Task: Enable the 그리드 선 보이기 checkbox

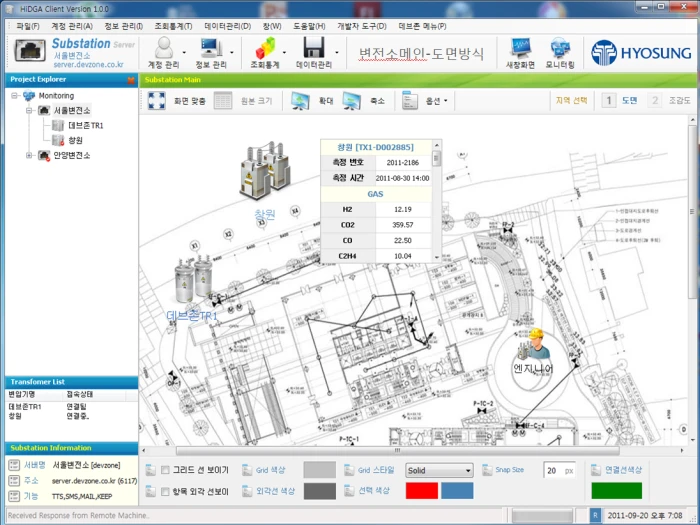Action: pyautogui.click(x=165, y=470)
